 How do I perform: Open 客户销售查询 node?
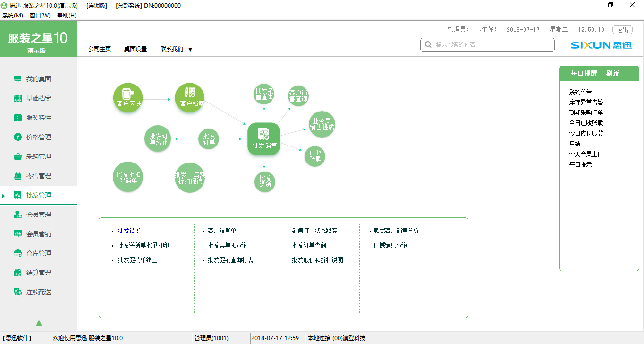[x=298, y=96]
